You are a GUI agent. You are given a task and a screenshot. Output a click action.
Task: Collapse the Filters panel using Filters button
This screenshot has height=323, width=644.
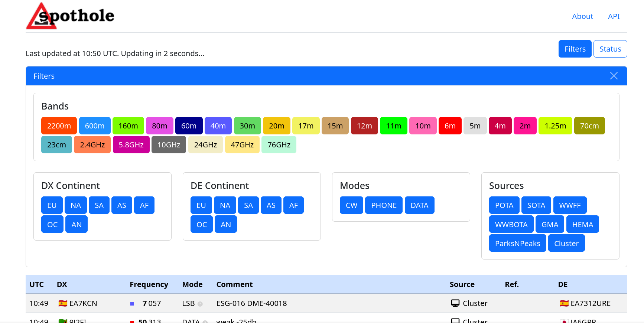(575, 49)
